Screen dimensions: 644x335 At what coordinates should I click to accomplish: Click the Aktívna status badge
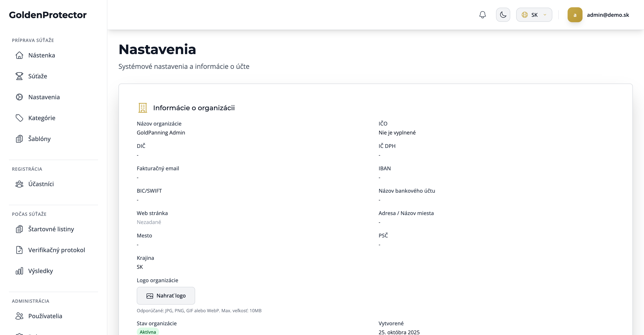[148, 332]
